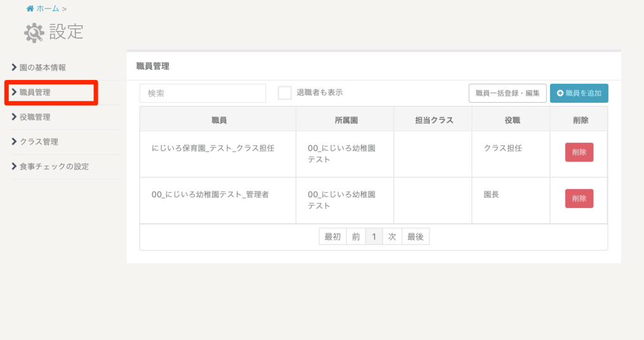
Task: Select page 1 in pagination
Action: (x=374, y=237)
